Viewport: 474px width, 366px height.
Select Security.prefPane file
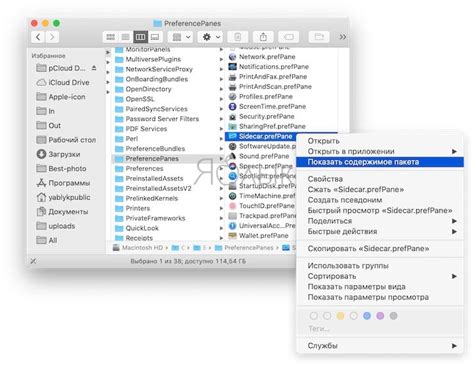coord(266,117)
